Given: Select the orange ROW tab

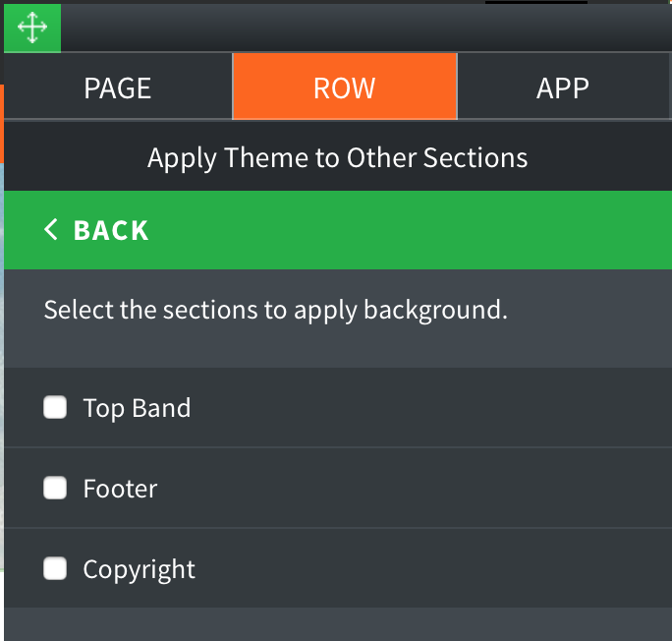Looking at the screenshot, I should [x=345, y=87].
